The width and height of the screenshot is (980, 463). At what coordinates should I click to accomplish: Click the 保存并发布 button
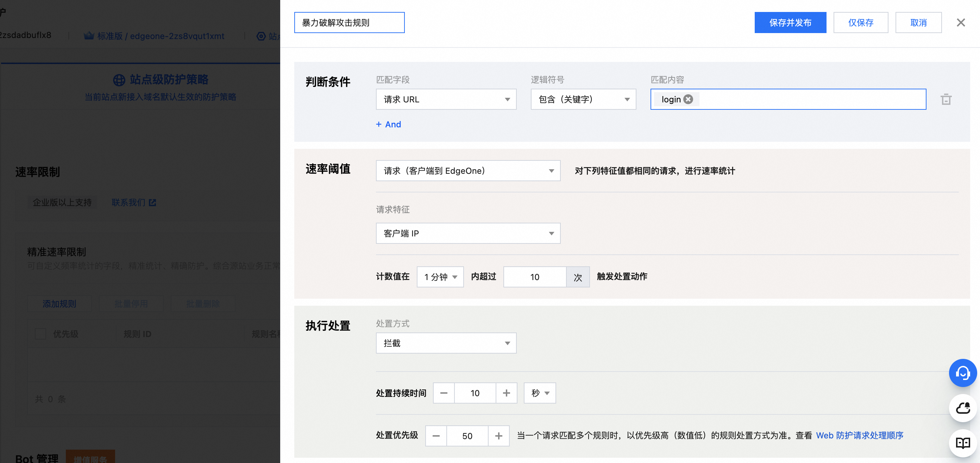point(790,23)
